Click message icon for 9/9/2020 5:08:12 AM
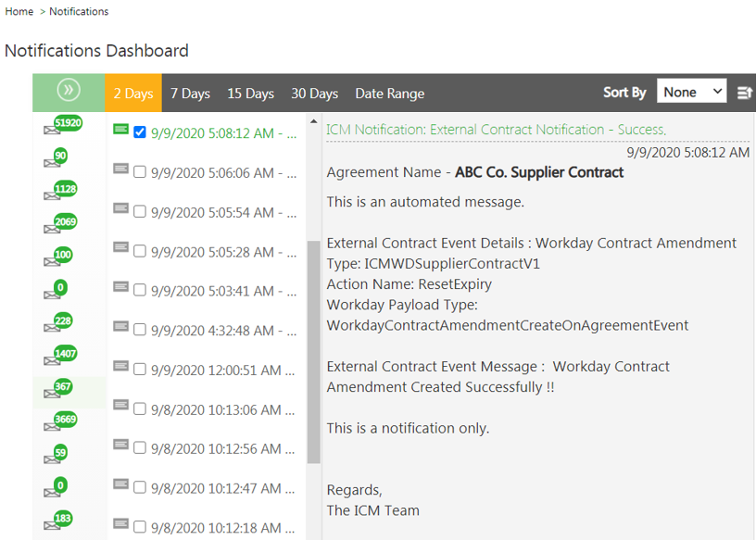This screenshot has height=540, width=756. [121, 129]
